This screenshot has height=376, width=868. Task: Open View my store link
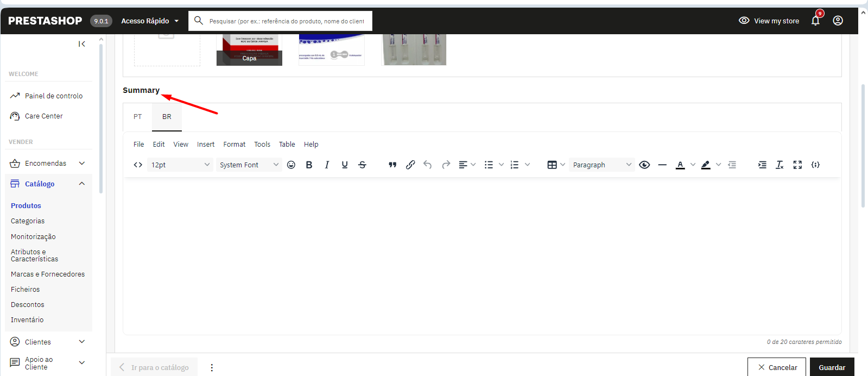769,21
